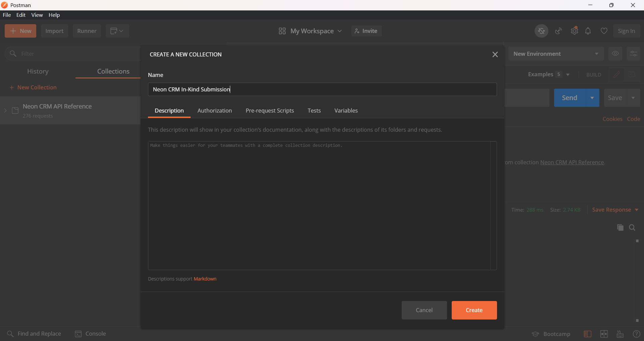This screenshot has height=341, width=644.
Task: Open the Send button dropdown arrow
Action: (x=592, y=98)
